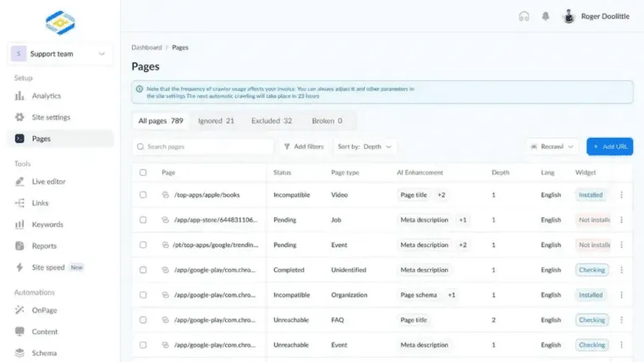The height and width of the screenshot is (362, 644).
Task: Open the Links tool
Action: coord(41,203)
